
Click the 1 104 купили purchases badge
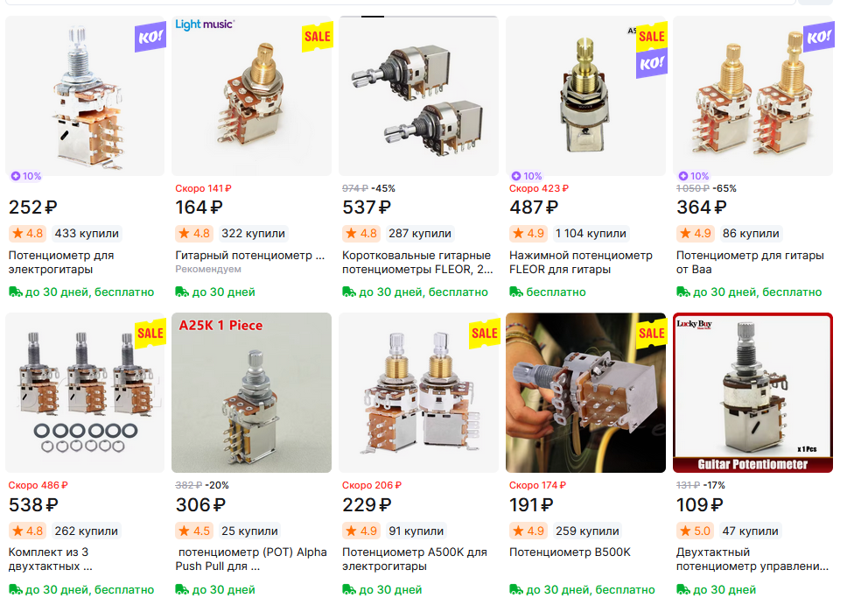click(x=591, y=234)
